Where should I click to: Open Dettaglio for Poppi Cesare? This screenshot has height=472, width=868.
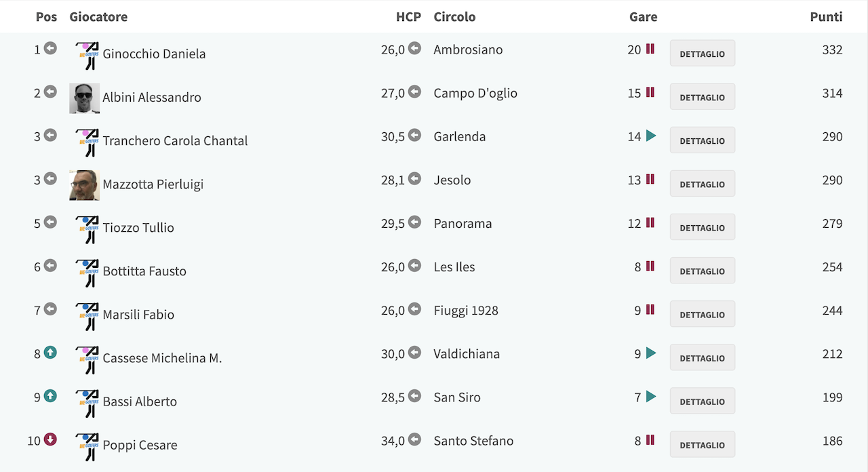[x=703, y=444]
